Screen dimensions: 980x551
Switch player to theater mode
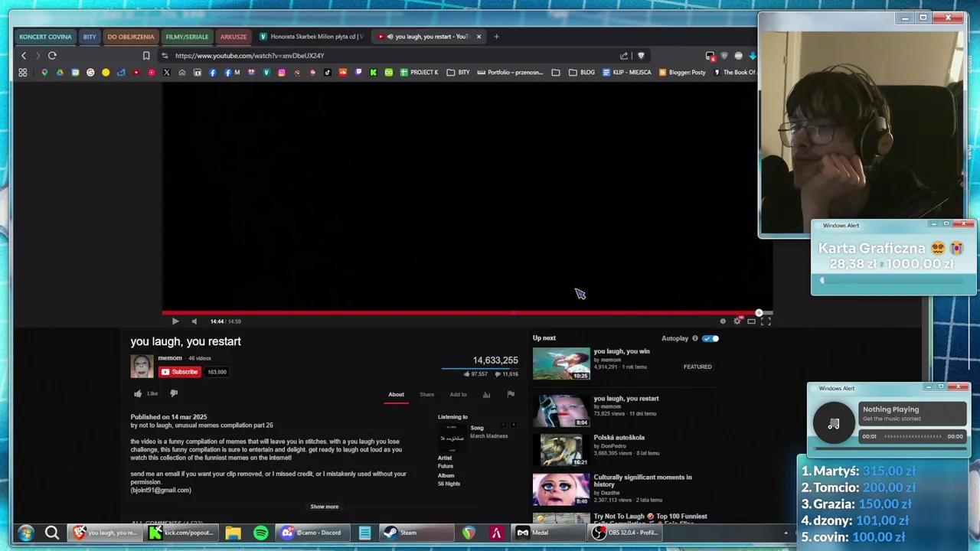click(x=751, y=321)
